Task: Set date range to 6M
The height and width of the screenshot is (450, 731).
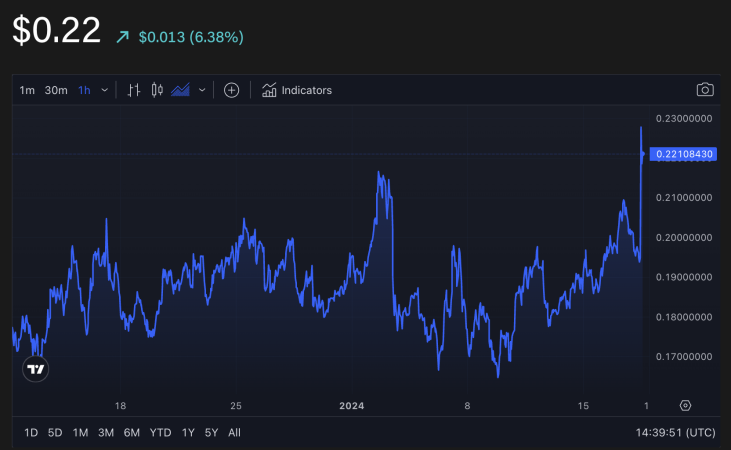Action: point(131,433)
